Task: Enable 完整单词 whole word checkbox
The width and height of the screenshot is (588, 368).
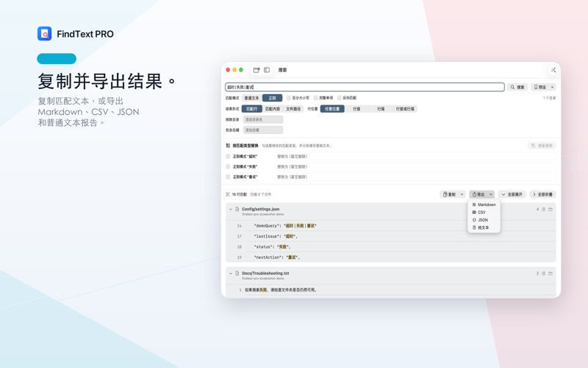Action: [315, 98]
